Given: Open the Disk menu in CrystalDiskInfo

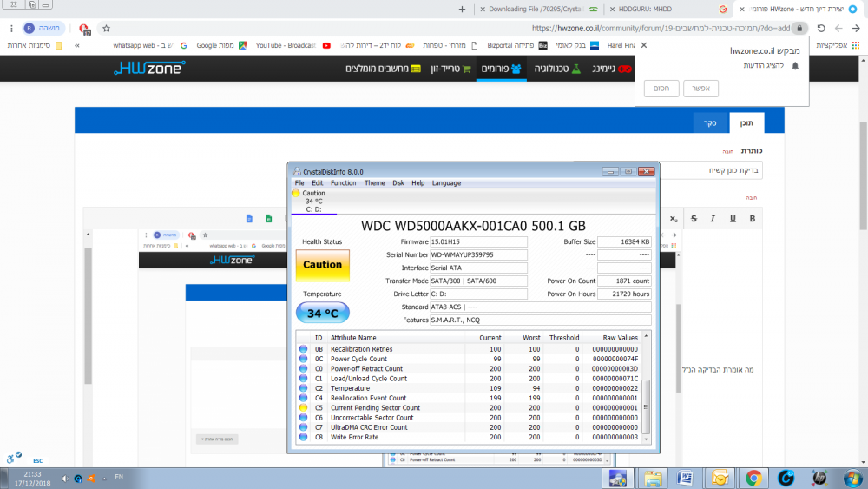Looking at the screenshot, I should [x=398, y=182].
